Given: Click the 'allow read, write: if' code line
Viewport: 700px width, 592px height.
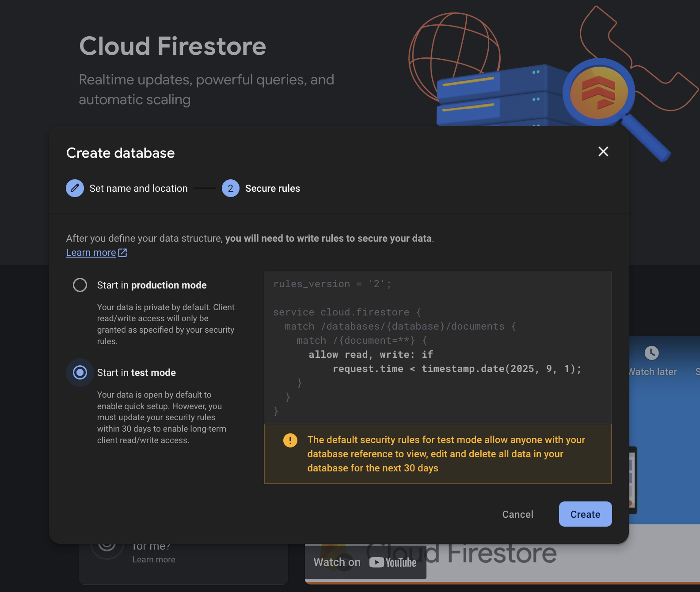Looking at the screenshot, I should click(x=371, y=355).
